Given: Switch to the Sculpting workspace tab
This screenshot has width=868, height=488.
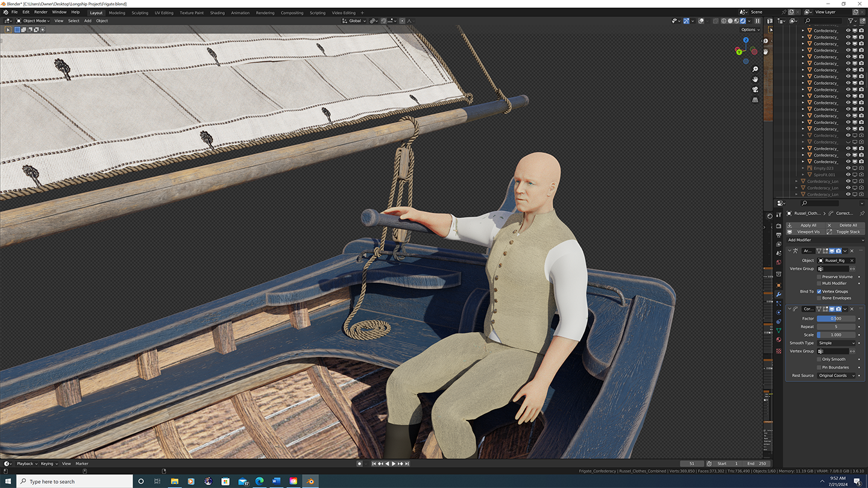Looking at the screenshot, I should tap(140, 13).
